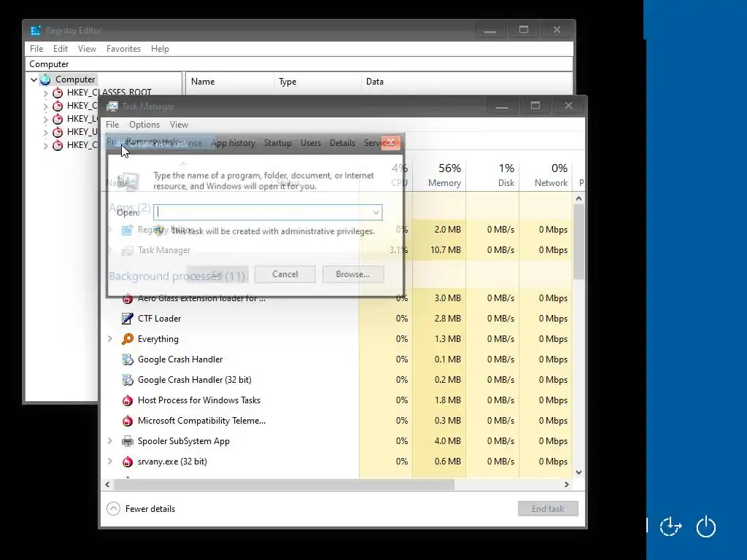Screen dimensions: 747x560
Task: Click the CTF Loader pencil icon
Action: [x=127, y=319]
